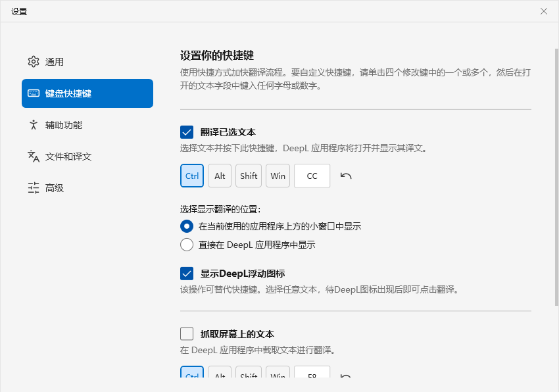This screenshot has width=559, height=392.
Task: Toggle the Ctrl modifier key
Action: pos(191,175)
